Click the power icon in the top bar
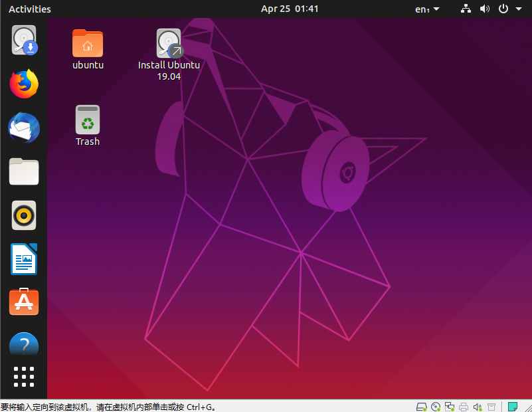 coord(503,9)
